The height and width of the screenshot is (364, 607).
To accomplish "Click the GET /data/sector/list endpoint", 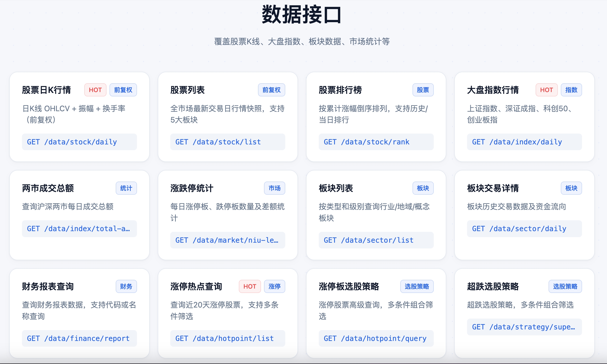I will click(x=376, y=240).
